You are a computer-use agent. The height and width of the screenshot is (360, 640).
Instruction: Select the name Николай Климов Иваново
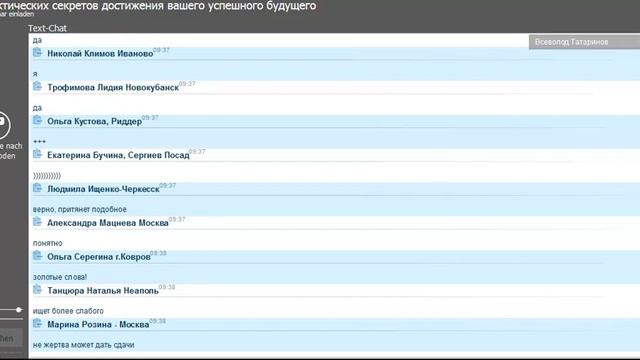tap(100, 53)
